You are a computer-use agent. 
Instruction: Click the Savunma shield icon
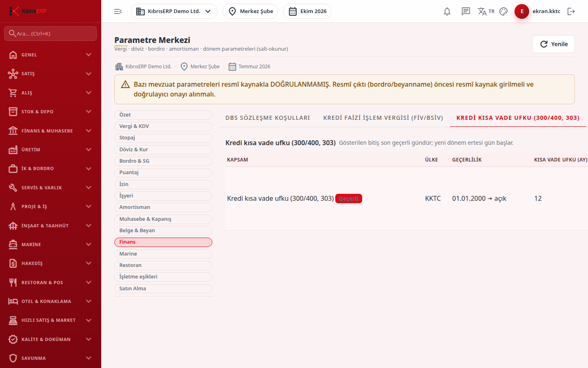pyautogui.click(x=13, y=358)
